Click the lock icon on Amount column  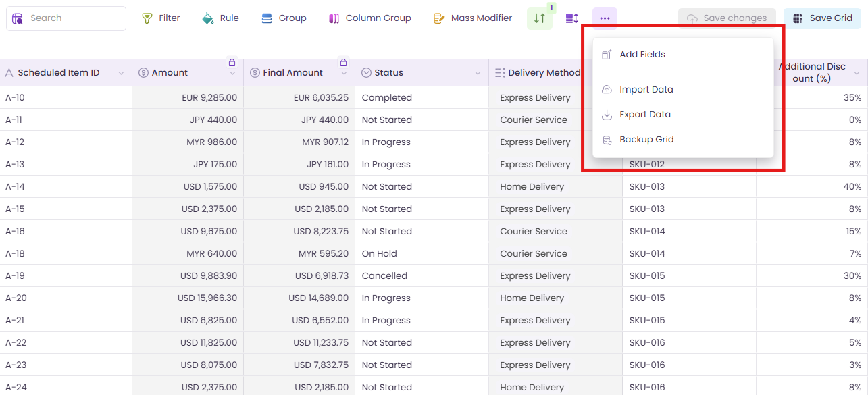click(x=232, y=62)
